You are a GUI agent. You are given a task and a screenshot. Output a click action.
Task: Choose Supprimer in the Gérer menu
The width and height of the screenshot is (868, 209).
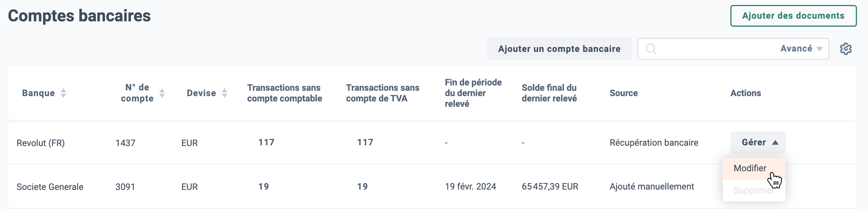point(754,190)
